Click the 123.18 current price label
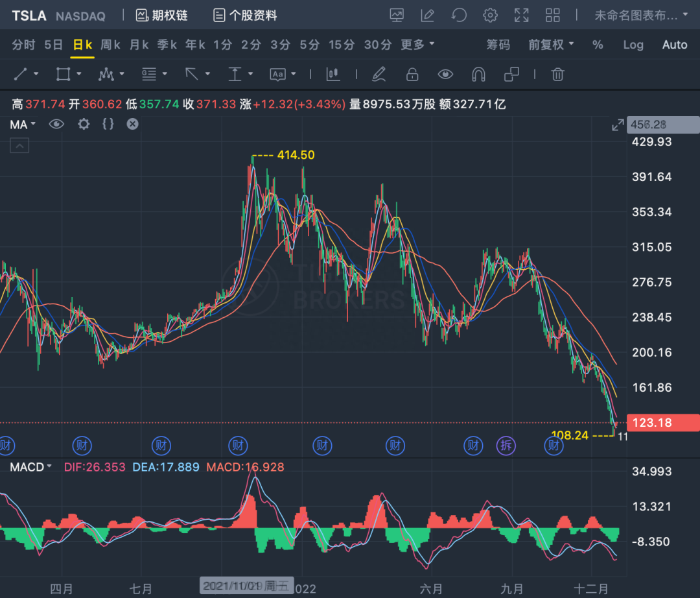The image size is (700, 598). click(x=663, y=422)
